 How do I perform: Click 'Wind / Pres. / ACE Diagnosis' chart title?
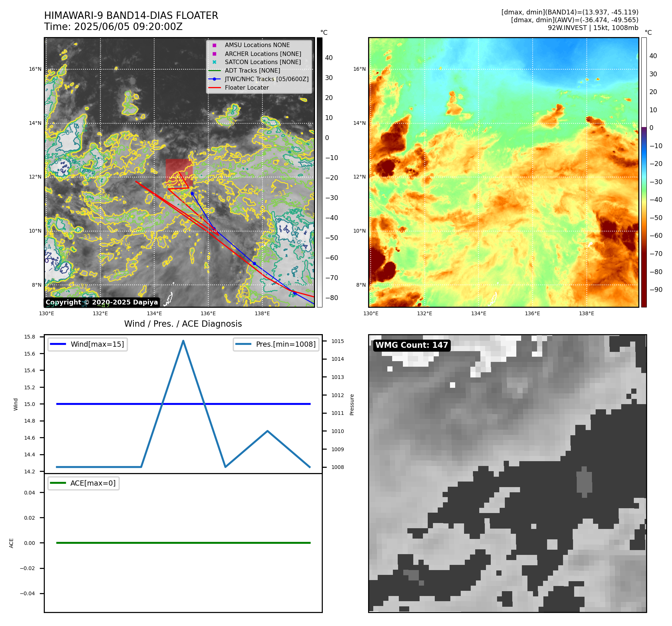[183, 324]
